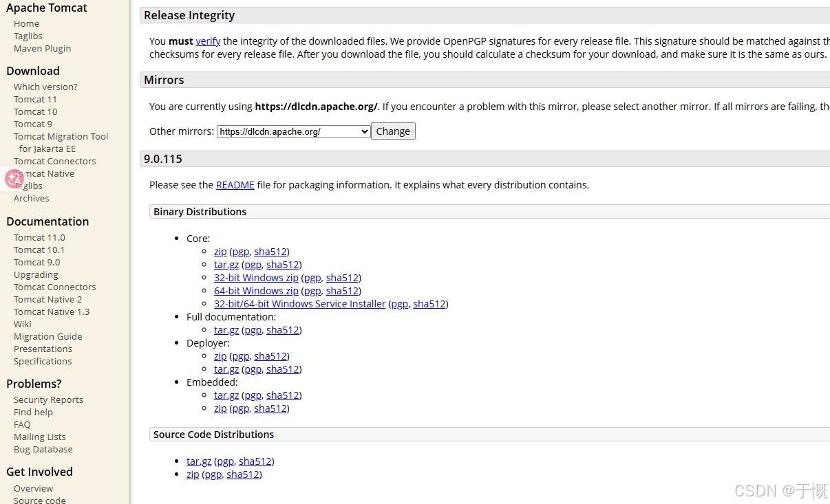Select Tomcat 9 download page
Image resolution: width=830 pixels, height=504 pixels.
(33, 124)
